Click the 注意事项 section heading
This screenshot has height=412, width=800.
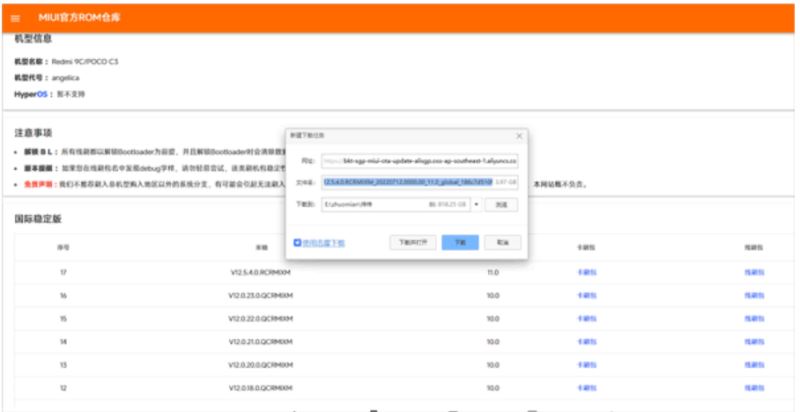click(x=33, y=133)
